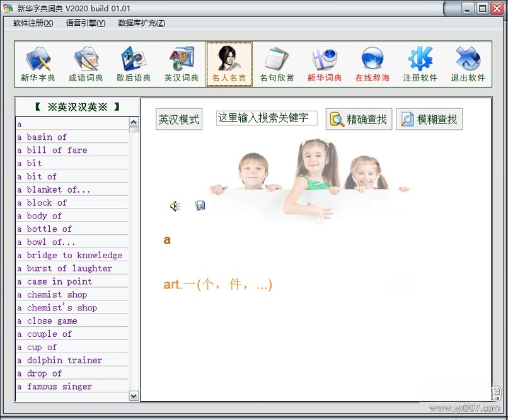Select "a blanket of..." entry
Viewport: 508px width, 420px height.
coord(72,190)
